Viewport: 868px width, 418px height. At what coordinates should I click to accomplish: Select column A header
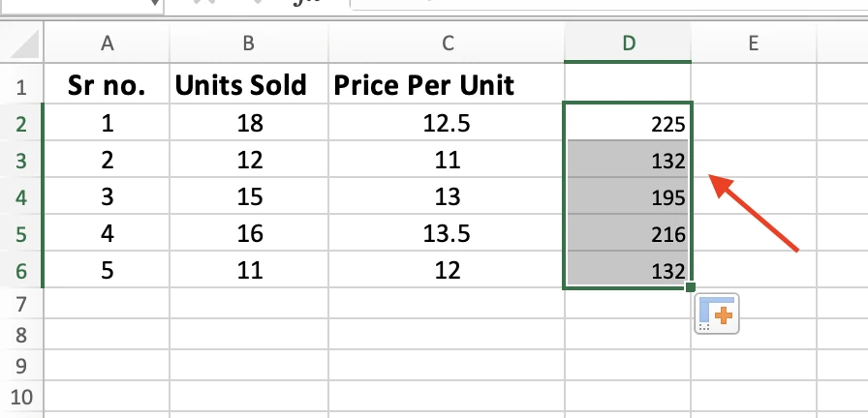tap(107, 43)
